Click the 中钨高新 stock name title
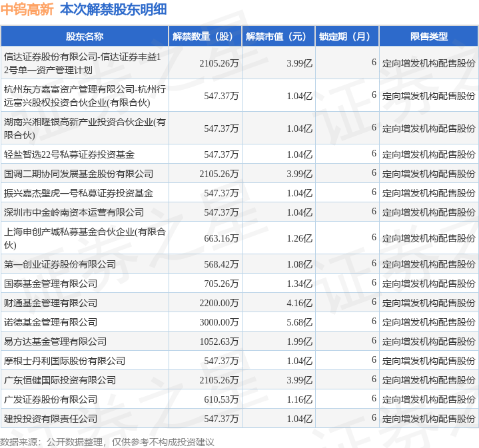The image size is (479, 448). pos(27,9)
